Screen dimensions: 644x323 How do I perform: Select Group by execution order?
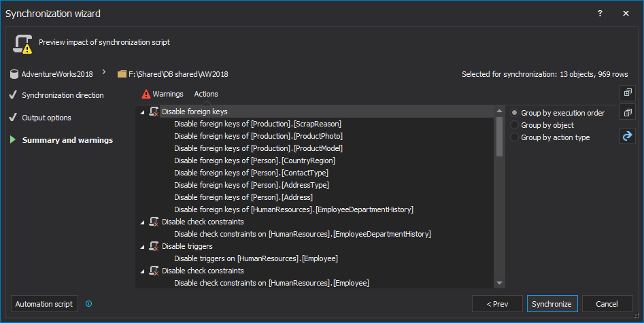coord(515,113)
